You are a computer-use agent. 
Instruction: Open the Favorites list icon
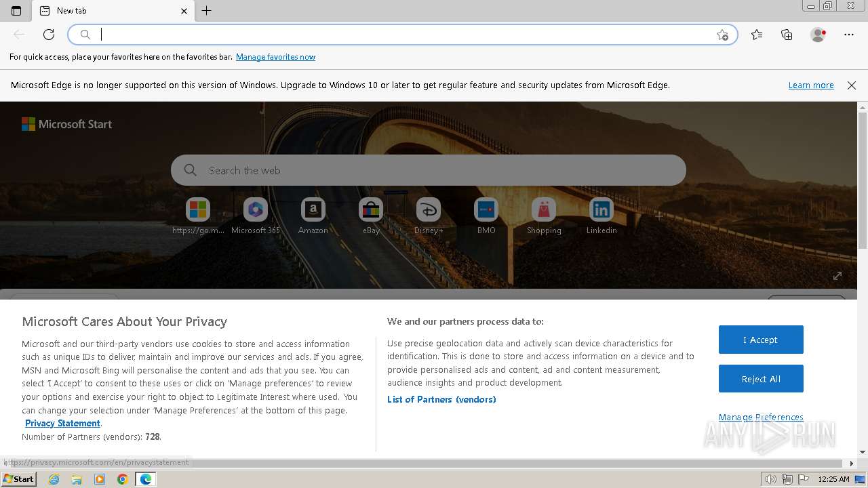757,35
